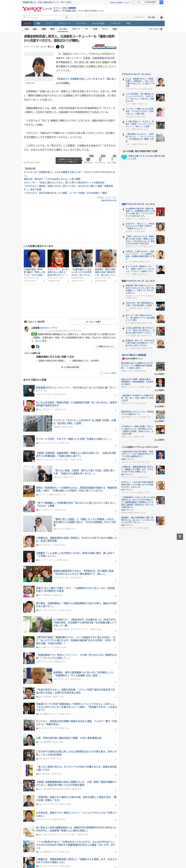Click the scroll-to-top arrow button
Image resolution: width=186 pixels, height=868 pixels.
click(180, 537)
